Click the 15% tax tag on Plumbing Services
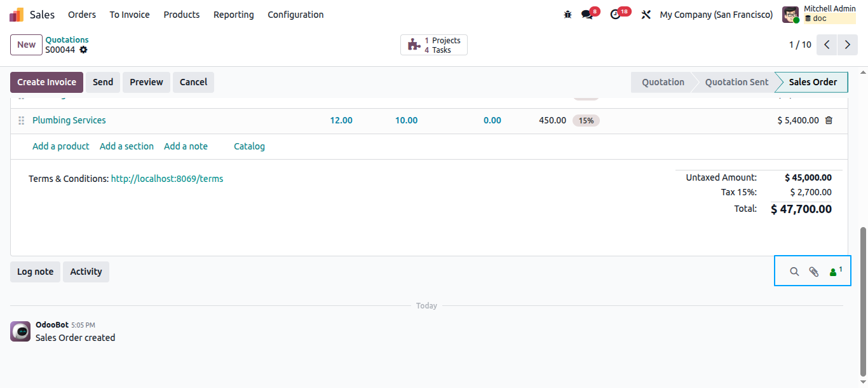 pos(586,120)
